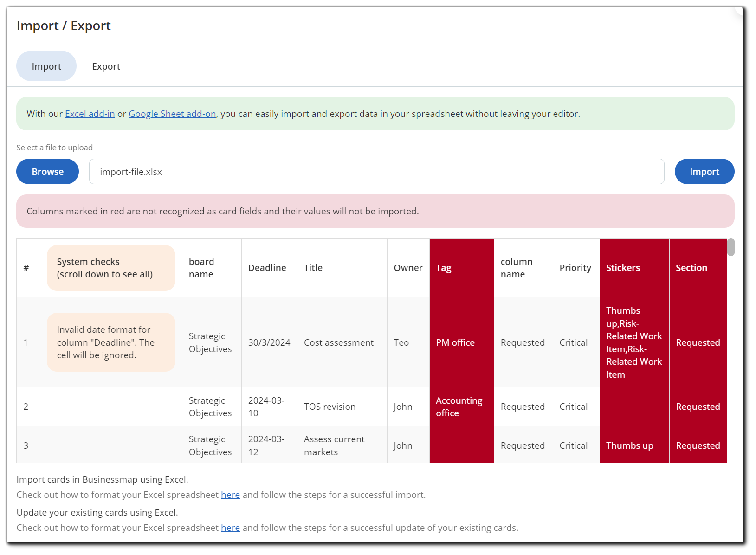The height and width of the screenshot is (555, 756).
Task: Click the TOS revision title cell
Action: pyautogui.click(x=330, y=407)
